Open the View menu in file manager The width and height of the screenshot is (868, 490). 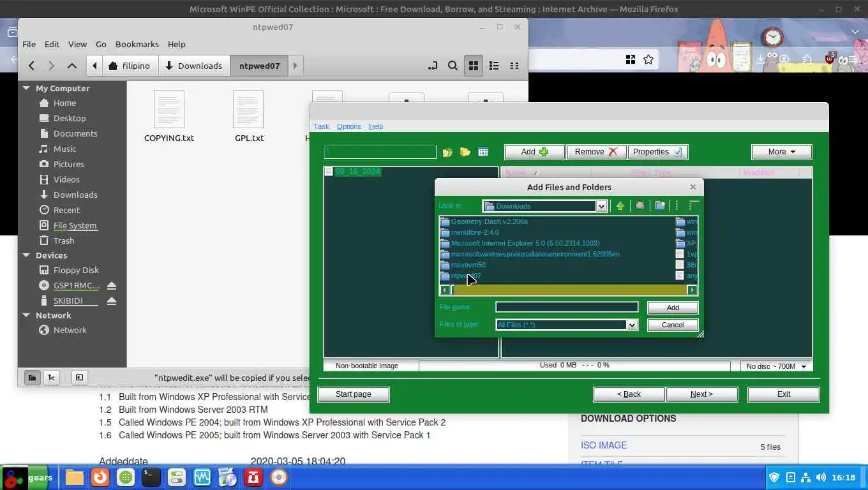(77, 44)
